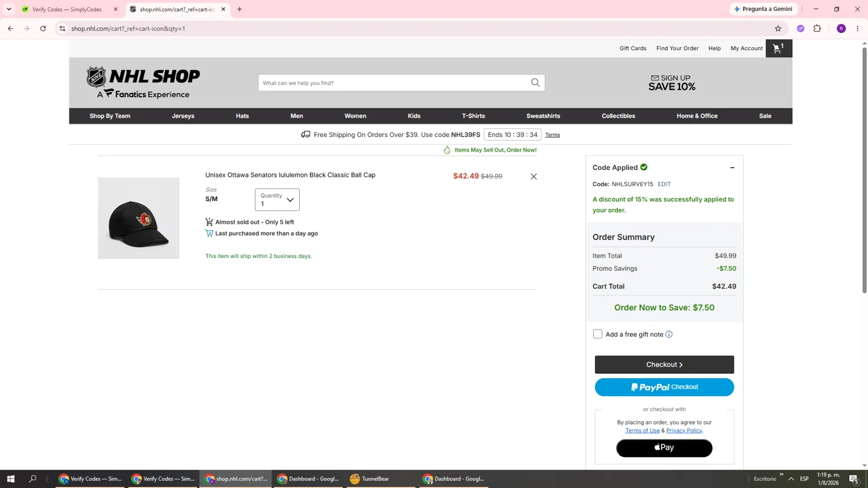Open the Privacy Policy link
The image size is (868, 488).
[684, 431]
